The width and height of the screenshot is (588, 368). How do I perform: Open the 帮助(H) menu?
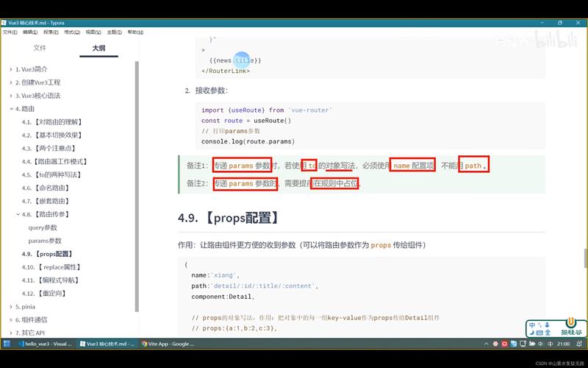pyautogui.click(x=135, y=32)
